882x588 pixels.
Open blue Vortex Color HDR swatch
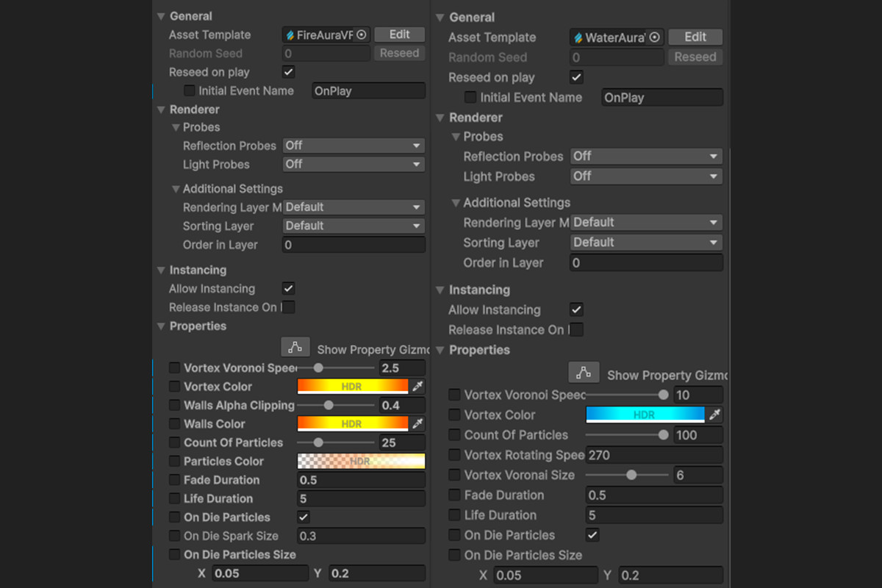645,415
